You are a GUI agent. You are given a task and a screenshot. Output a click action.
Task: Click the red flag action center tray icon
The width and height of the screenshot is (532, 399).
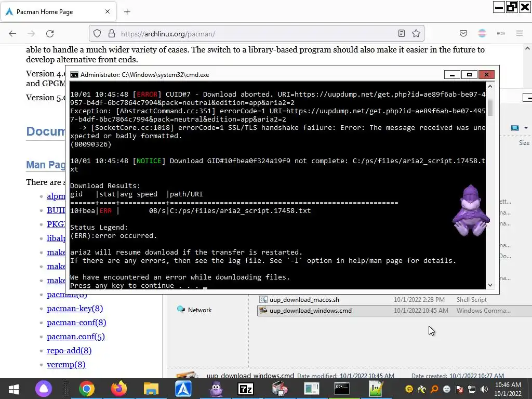pyautogui.click(x=459, y=389)
